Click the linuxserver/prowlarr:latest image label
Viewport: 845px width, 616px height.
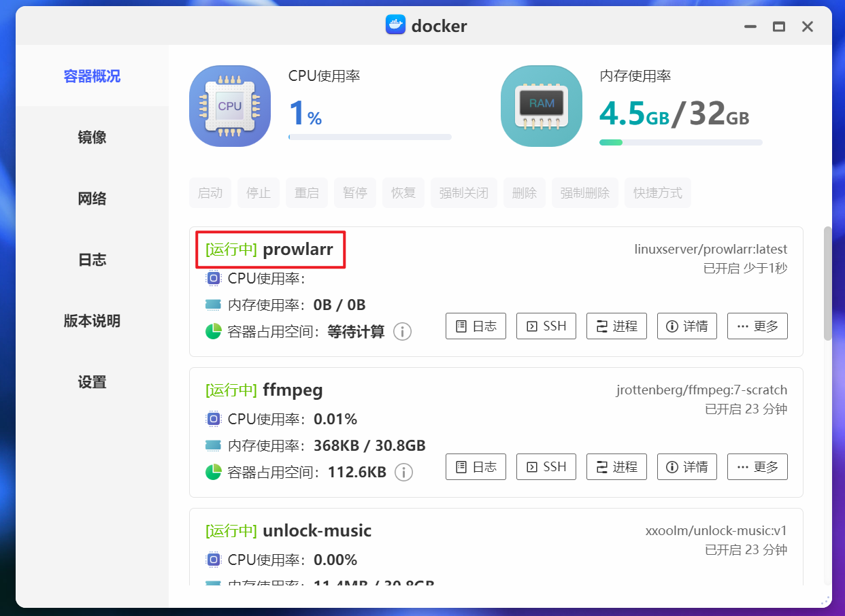(711, 250)
